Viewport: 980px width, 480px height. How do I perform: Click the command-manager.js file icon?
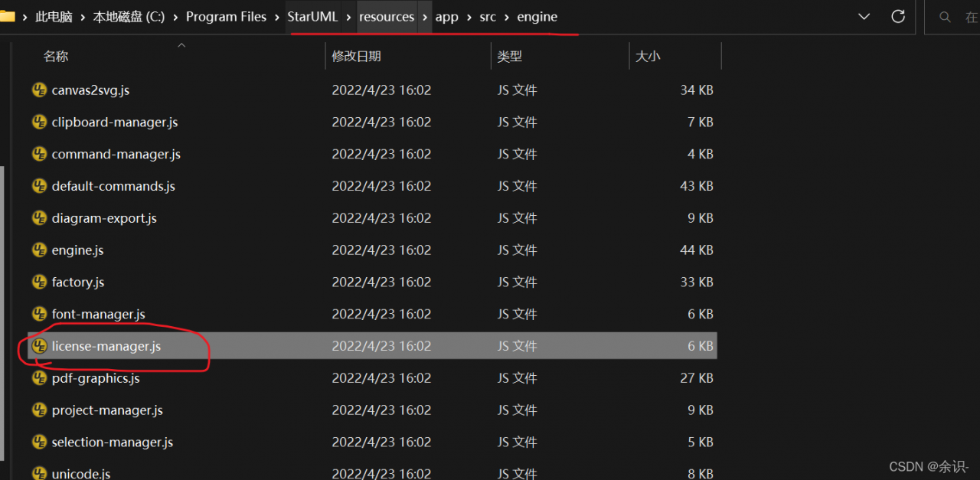(x=40, y=155)
